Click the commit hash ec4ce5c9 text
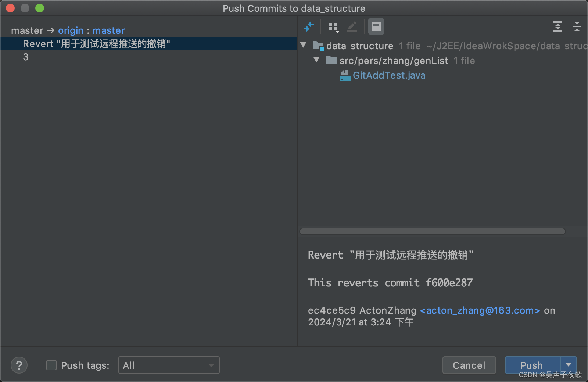 (x=332, y=310)
